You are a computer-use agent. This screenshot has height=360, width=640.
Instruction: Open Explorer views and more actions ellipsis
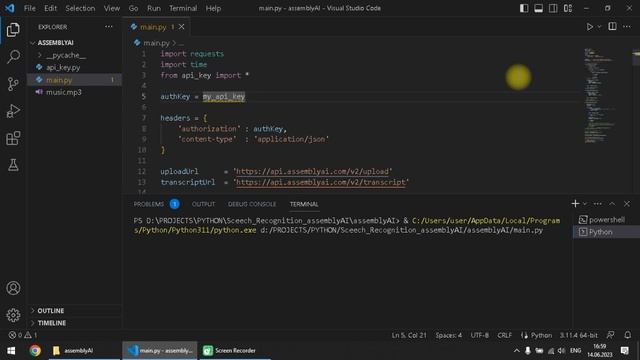click(x=109, y=27)
